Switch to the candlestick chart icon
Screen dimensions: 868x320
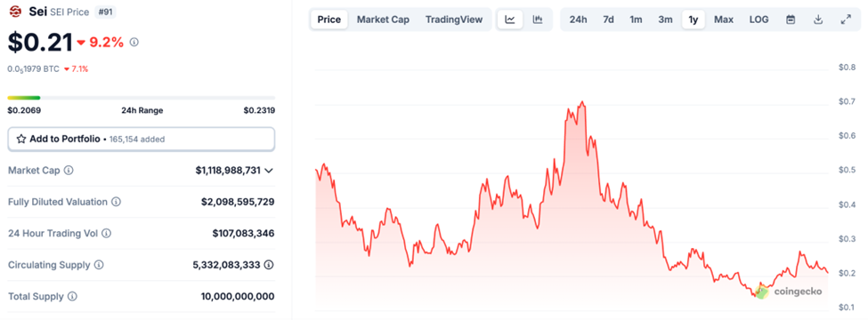538,20
